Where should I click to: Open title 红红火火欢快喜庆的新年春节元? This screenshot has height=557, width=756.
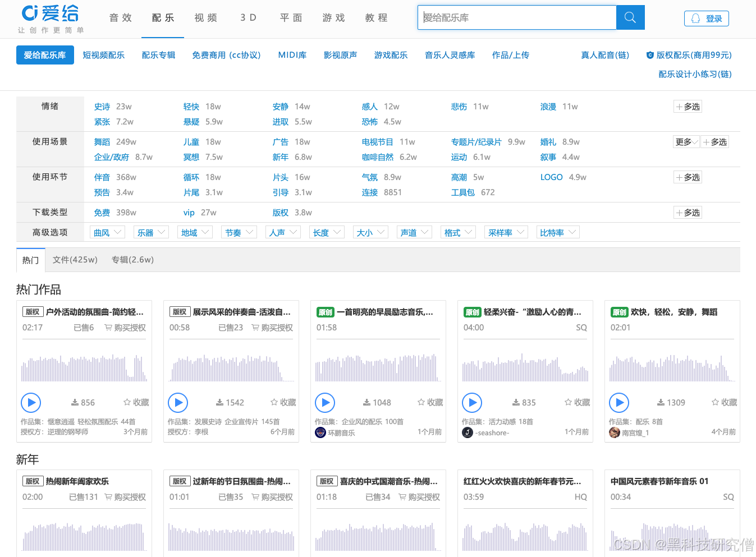(x=523, y=481)
